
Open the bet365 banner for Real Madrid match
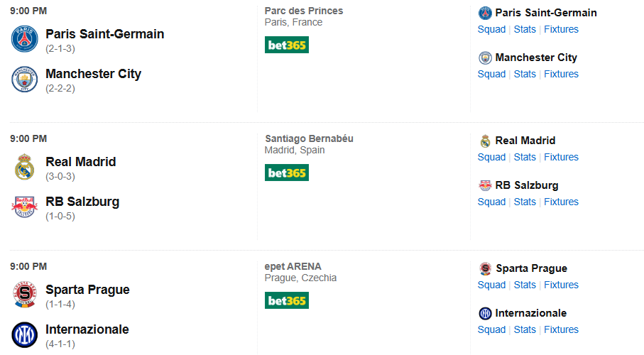point(287,173)
